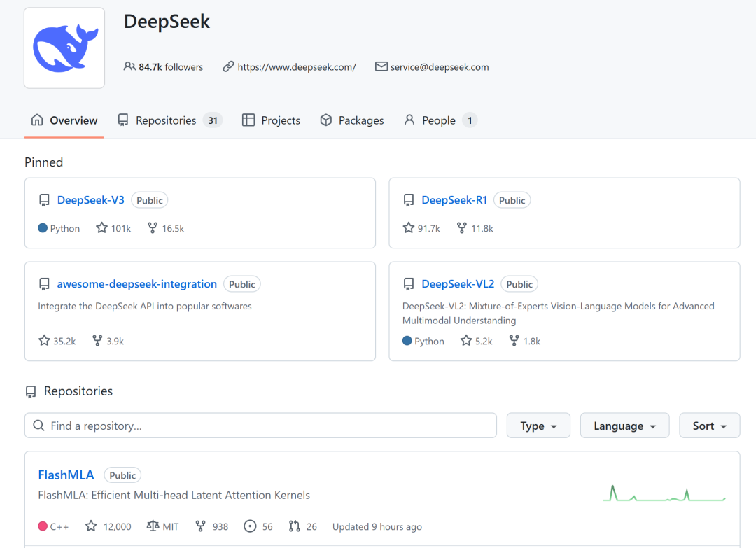Viewport: 756px width, 548px height.
Task: Click the DeepSeek organization title text
Action: point(167,22)
